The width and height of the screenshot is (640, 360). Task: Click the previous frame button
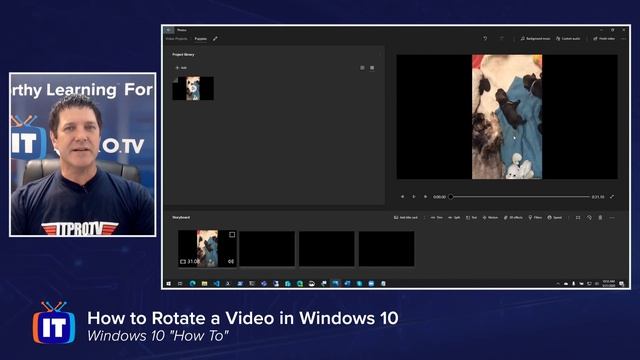click(402, 197)
